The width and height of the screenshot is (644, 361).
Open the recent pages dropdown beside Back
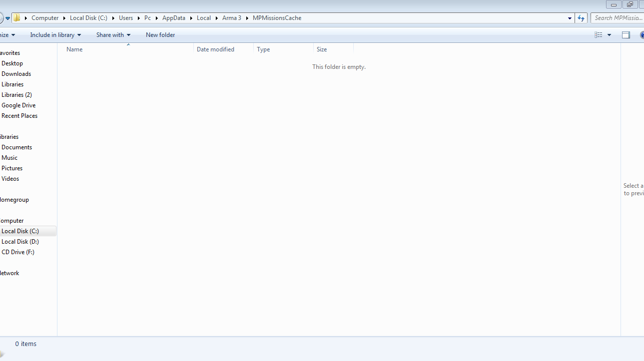coord(7,18)
